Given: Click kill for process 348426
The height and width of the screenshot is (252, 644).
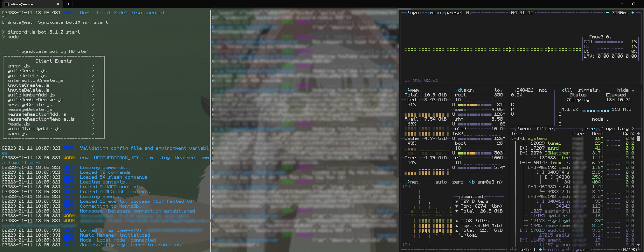Looking at the screenshot, I should (x=567, y=90).
